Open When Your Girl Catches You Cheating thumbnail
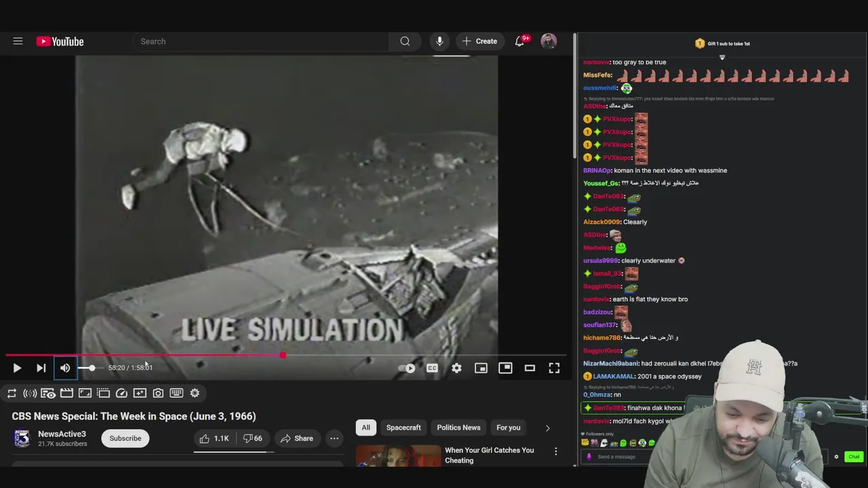868x488 pixels. [x=398, y=455]
